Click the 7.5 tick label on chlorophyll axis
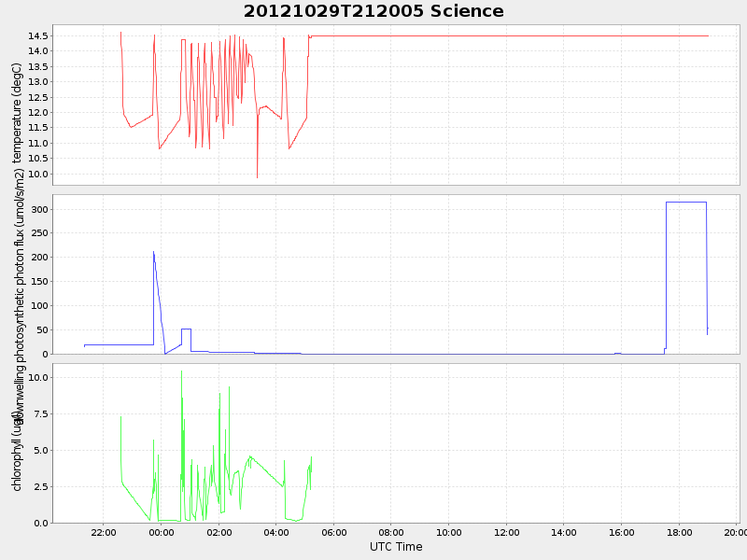The width and height of the screenshot is (747, 560). point(38,414)
